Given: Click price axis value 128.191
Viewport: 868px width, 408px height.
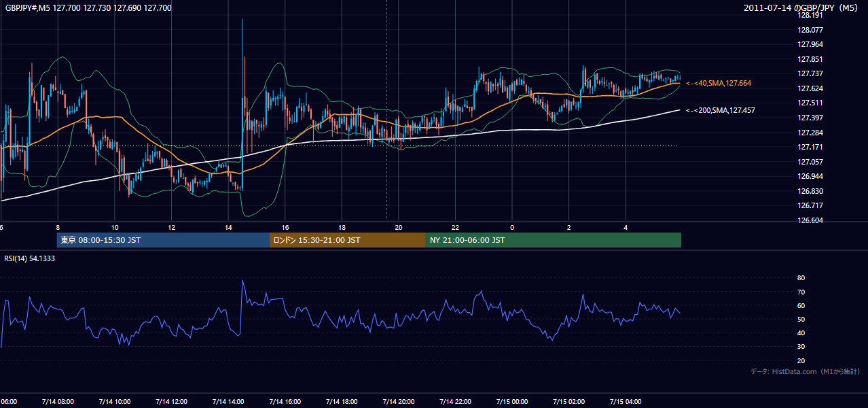Looking at the screenshot, I should (810, 15).
